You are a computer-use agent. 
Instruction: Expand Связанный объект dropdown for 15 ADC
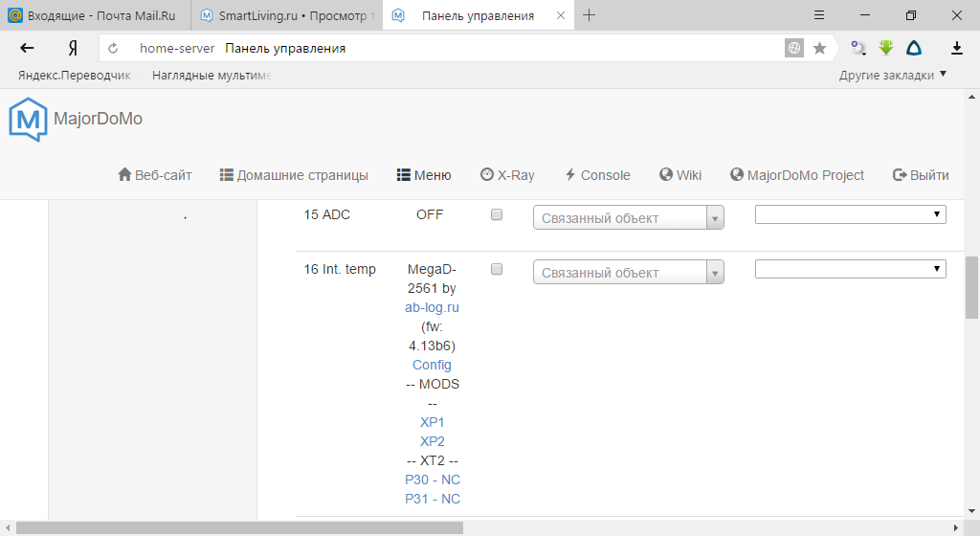(x=628, y=218)
